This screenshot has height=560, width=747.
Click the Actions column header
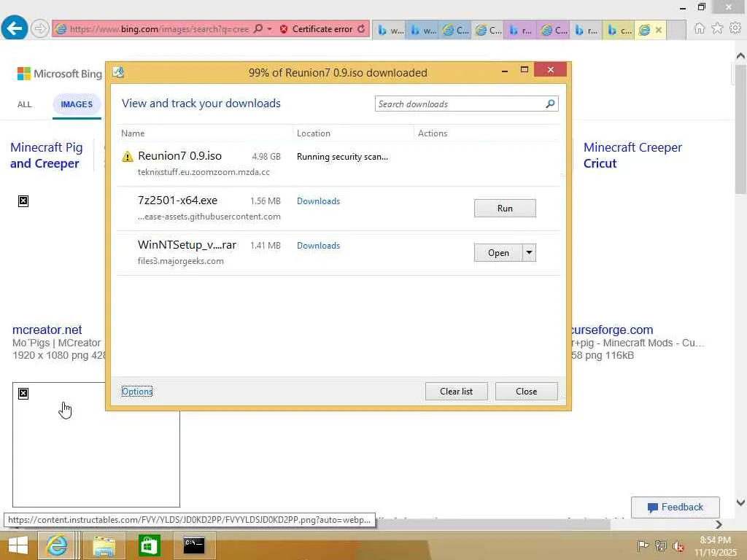coord(433,133)
